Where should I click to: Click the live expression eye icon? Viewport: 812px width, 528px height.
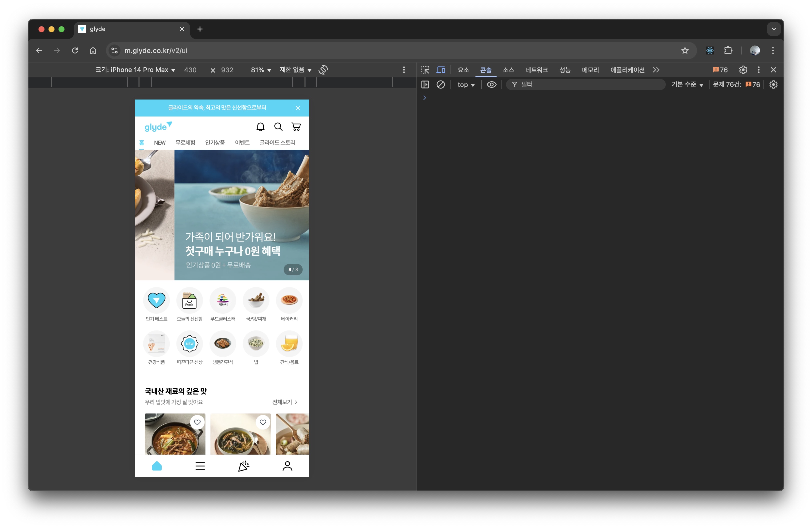pyautogui.click(x=491, y=84)
